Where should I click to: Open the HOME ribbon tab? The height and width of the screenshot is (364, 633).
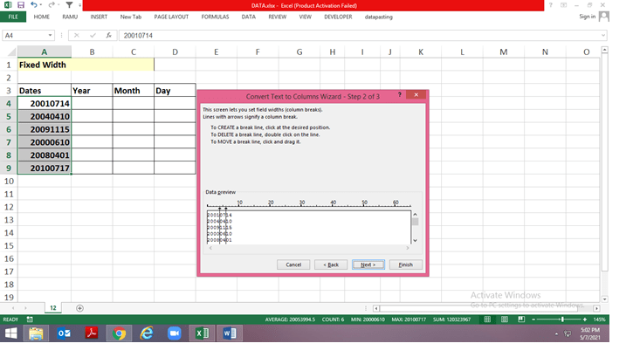42,17
